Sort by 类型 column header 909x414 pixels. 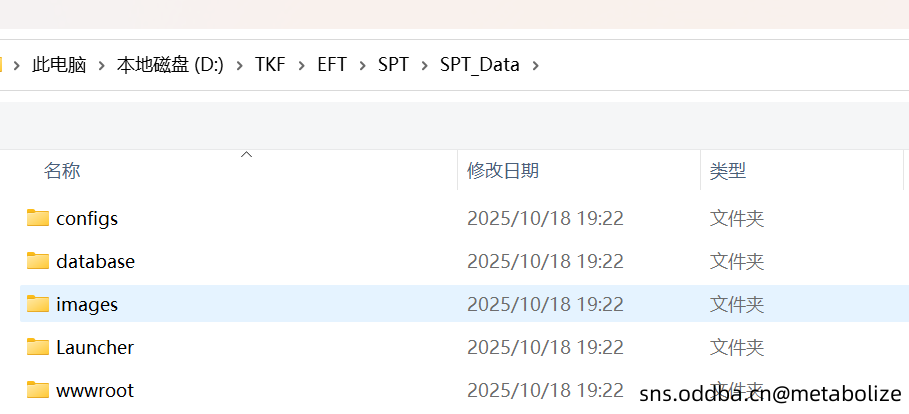(728, 171)
